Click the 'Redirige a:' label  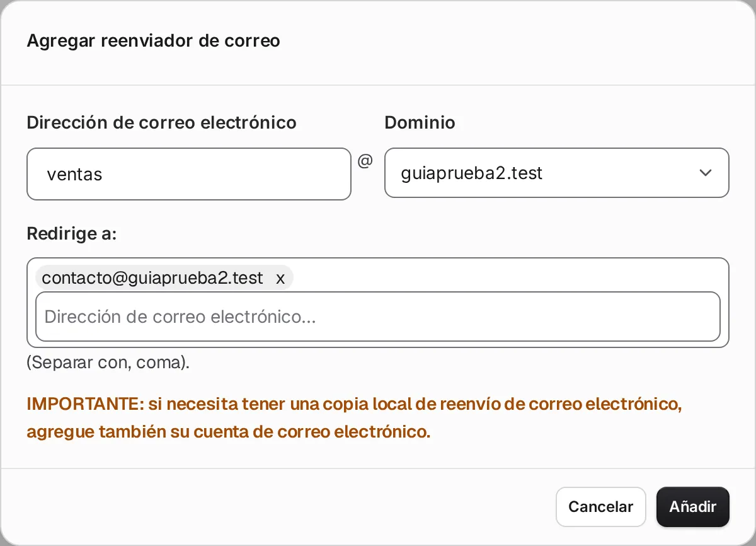tap(72, 234)
